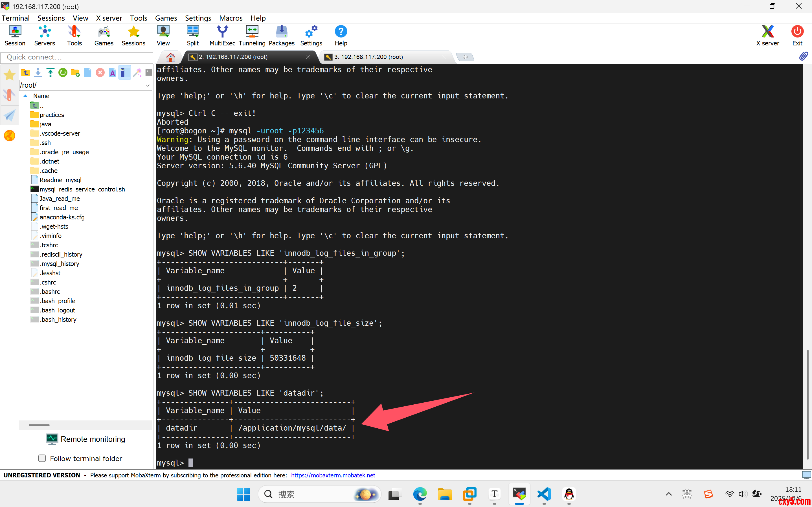Open the mobaxterm.mobatek.net link
This screenshot has width=812, height=507.
(333, 475)
